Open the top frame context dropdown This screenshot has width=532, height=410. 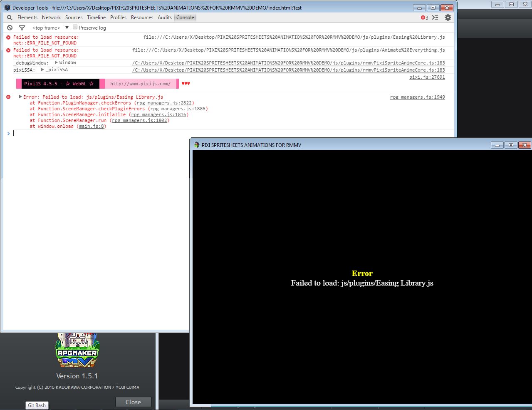point(50,28)
